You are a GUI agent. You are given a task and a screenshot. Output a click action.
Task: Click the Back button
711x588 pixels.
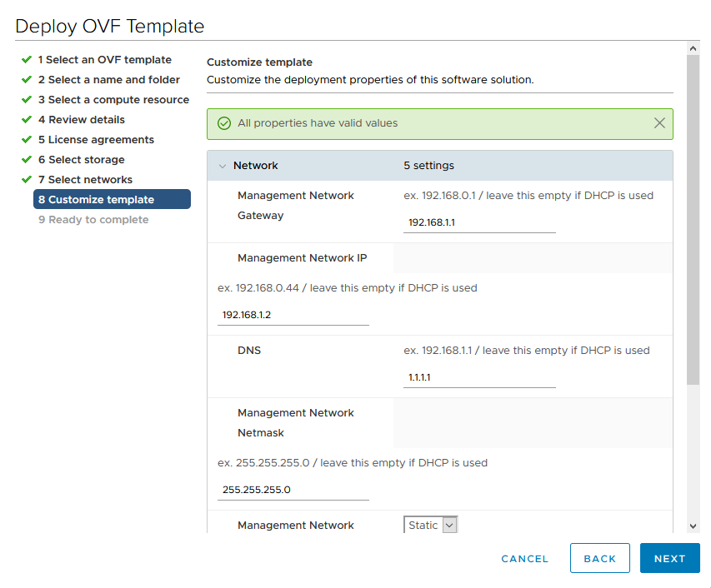point(599,559)
